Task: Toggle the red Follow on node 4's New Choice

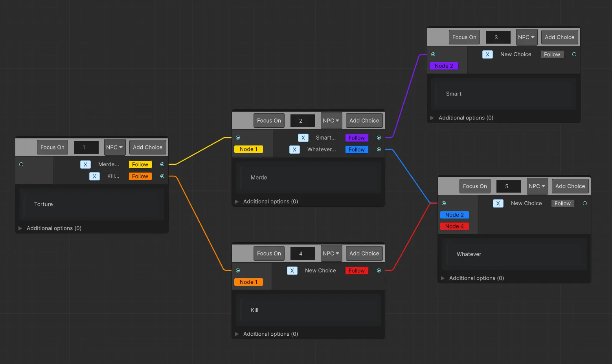Action: (x=356, y=270)
